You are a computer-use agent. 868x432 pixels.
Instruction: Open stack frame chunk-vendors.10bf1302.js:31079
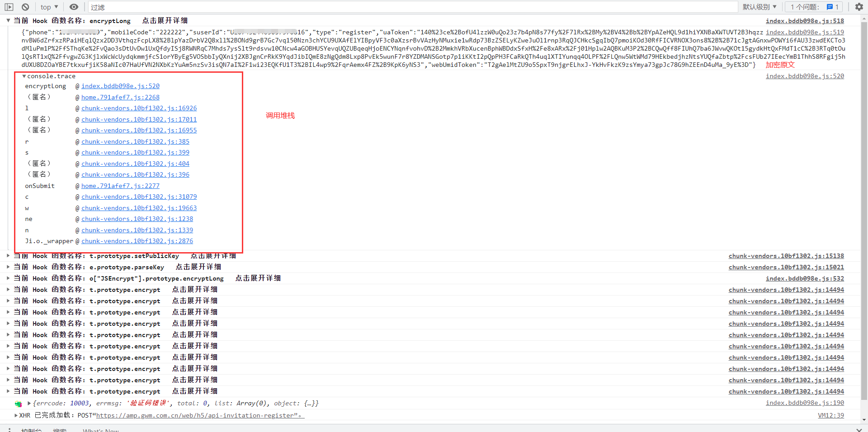click(139, 197)
